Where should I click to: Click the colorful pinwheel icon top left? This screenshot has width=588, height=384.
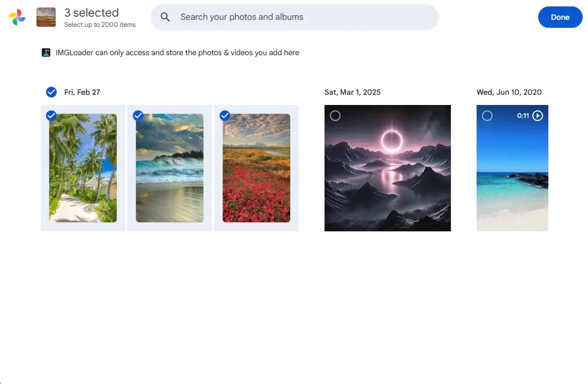pyautogui.click(x=16, y=17)
